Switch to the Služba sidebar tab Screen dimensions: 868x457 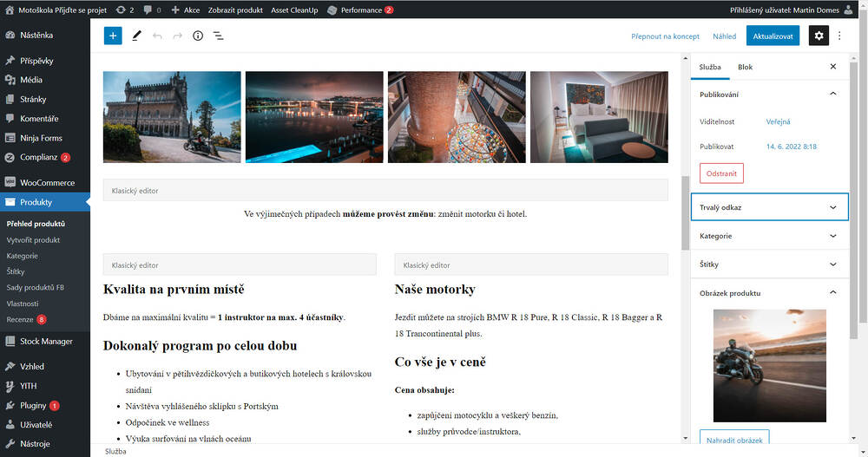[710, 67]
